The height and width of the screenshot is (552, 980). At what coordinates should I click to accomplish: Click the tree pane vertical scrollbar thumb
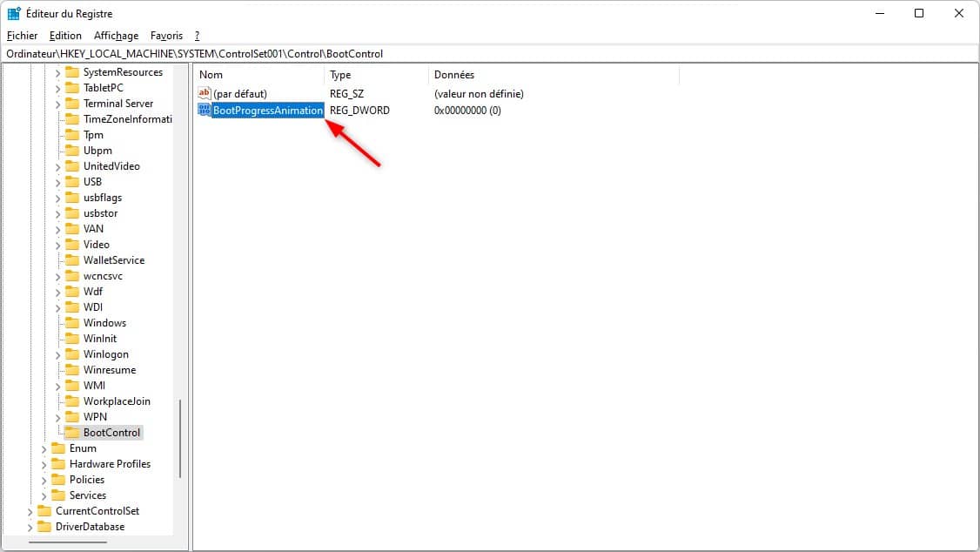pos(180,439)
